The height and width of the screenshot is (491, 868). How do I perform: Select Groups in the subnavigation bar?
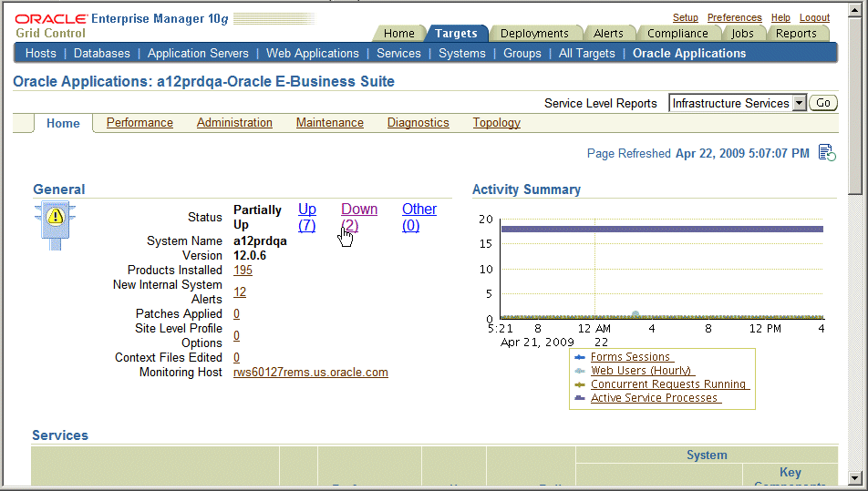coord(522,53)
